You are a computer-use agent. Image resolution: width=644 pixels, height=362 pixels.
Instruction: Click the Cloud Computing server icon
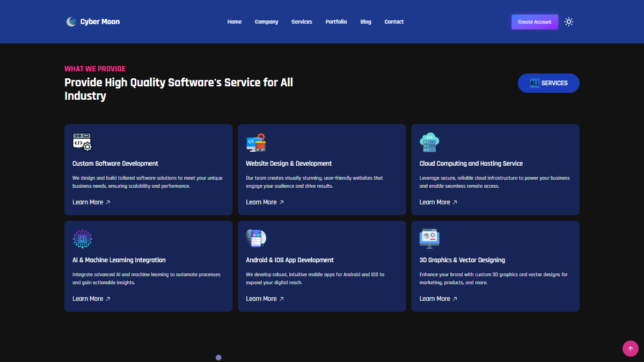pyautogui.click(x=429, y=142)
